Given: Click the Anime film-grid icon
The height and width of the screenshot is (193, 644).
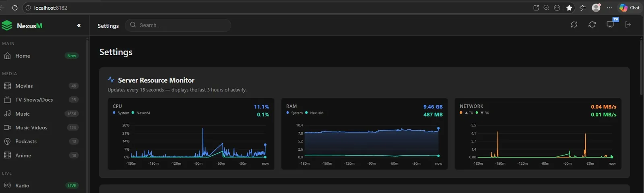Looking at the screenshot, I should click(x=7, y=155).
